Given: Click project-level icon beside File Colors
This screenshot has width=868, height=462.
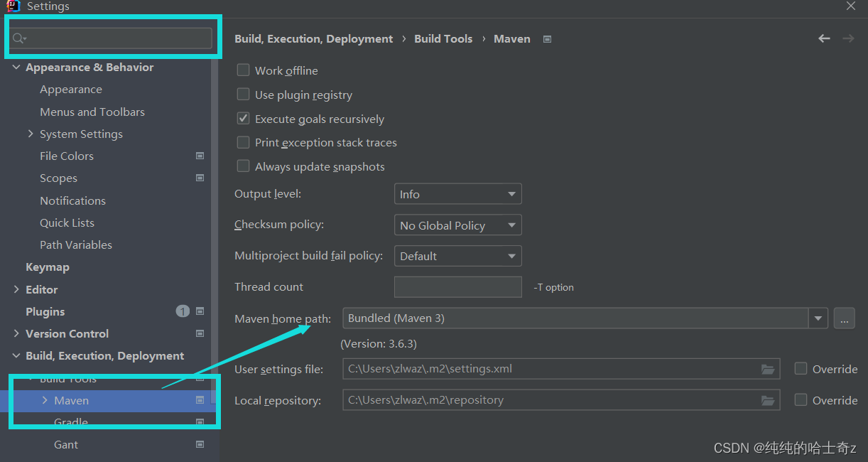Looking at the screenshot, I should (200, 156).
